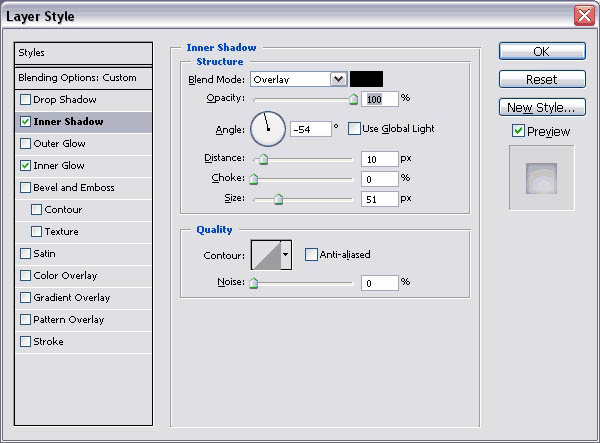Open the Bevel and Emboss settings
600x443 pixels.
(74, 188)
